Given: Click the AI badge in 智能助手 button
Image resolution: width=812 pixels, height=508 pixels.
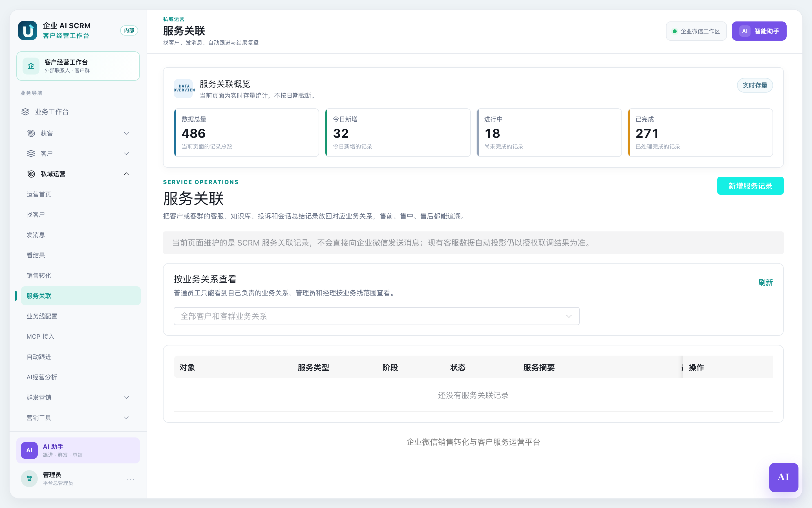Looking at the screenshot, I should 745,31.
